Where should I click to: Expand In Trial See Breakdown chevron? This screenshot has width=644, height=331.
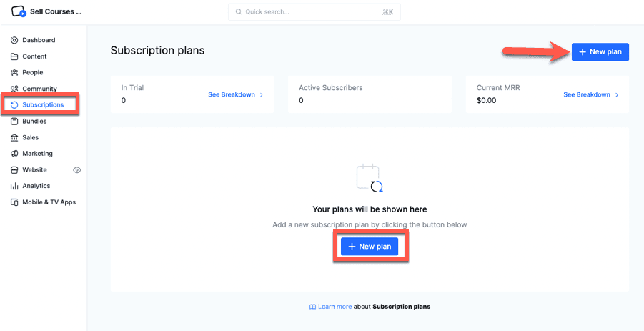262,94
